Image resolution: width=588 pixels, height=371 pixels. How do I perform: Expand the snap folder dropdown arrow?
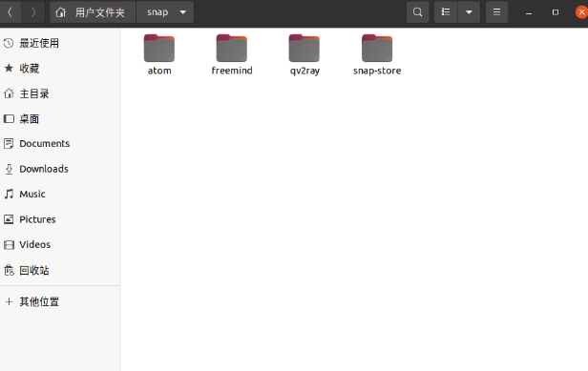coord(183,12)
